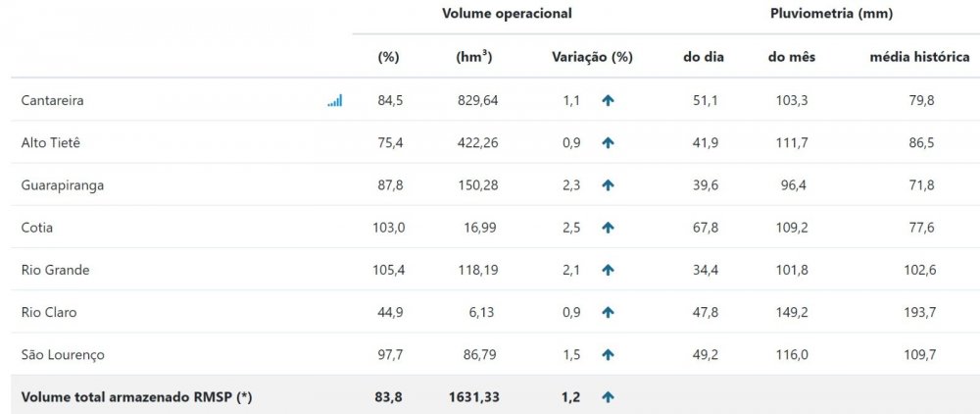
Task: Click the total RMSP variation up arrow
Action: point(609,396)
